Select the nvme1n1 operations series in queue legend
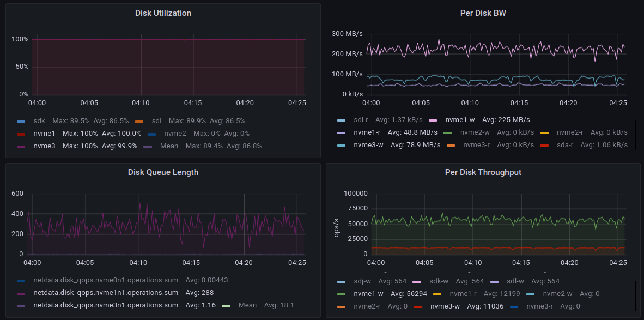This screenshot has width=644, height=320. [106, 293]
